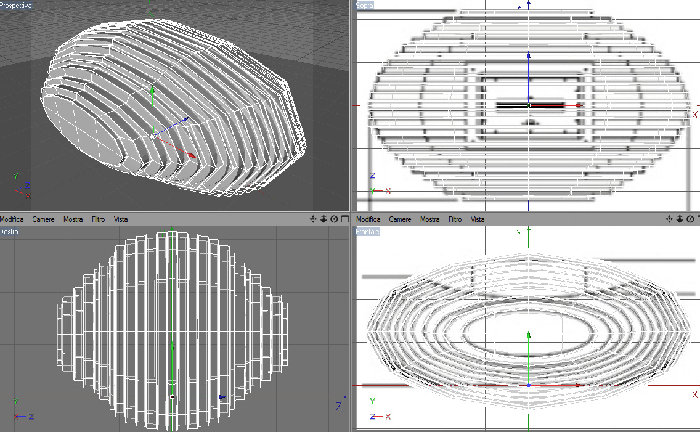Click rotate-camera icon of bottom-left viewport
This screenshot has height=432, width=700.
tap(334, 219)
